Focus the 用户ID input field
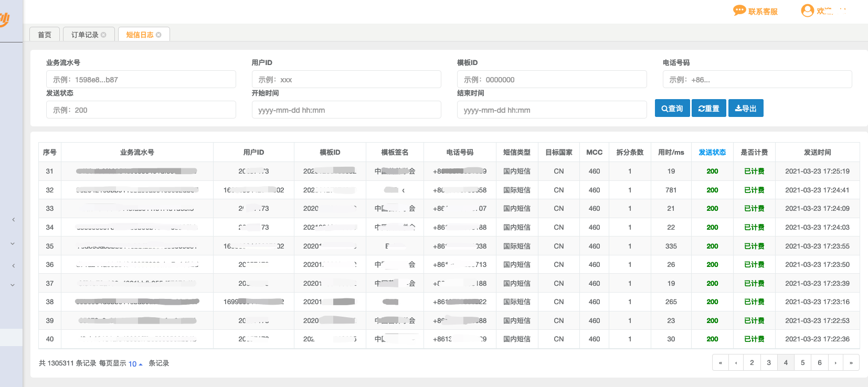 click(x=346, y=79)
